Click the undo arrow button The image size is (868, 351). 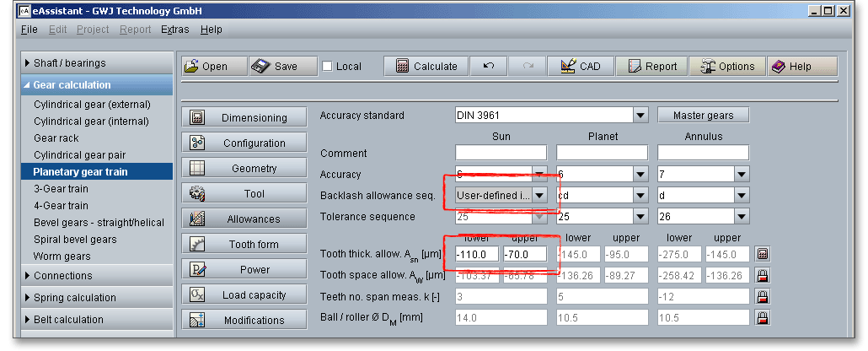click(489, 67)
